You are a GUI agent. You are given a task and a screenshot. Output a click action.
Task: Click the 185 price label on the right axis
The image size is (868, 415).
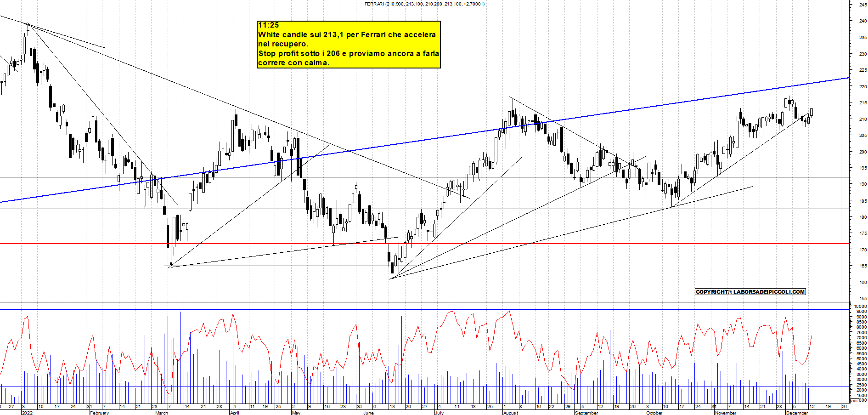pos(863,201)
